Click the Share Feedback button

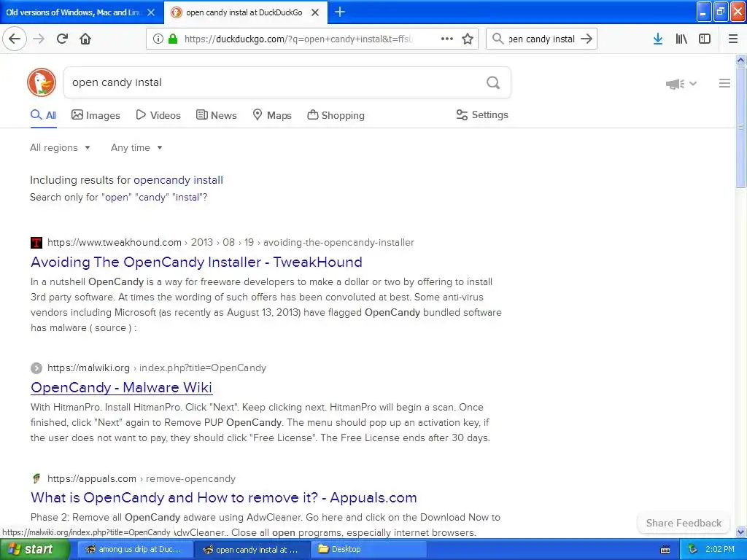coord(684,523)
